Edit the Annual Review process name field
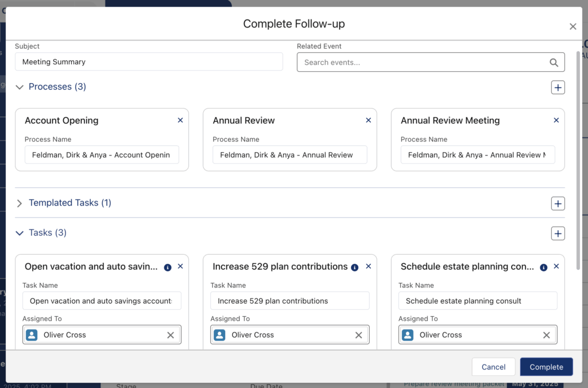588x388 pixels. pyautogui.click(x=289, y=155)
